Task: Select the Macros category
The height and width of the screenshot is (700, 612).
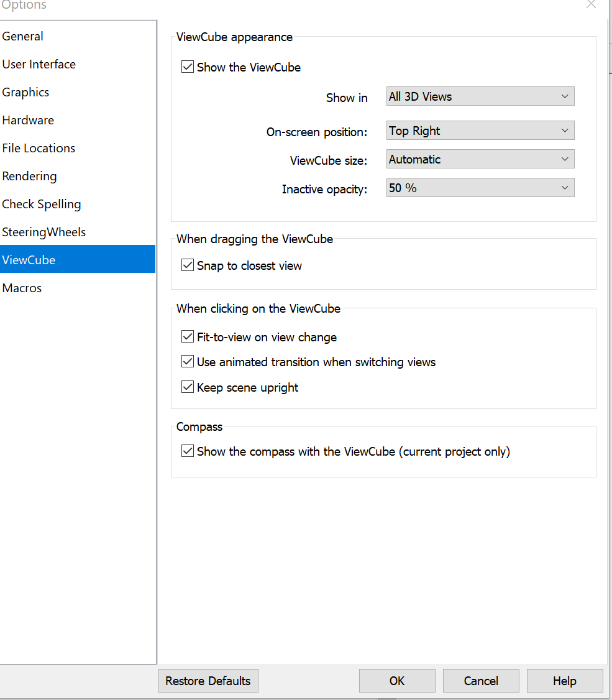Action: pyautogui.click(x=22, y=288)
